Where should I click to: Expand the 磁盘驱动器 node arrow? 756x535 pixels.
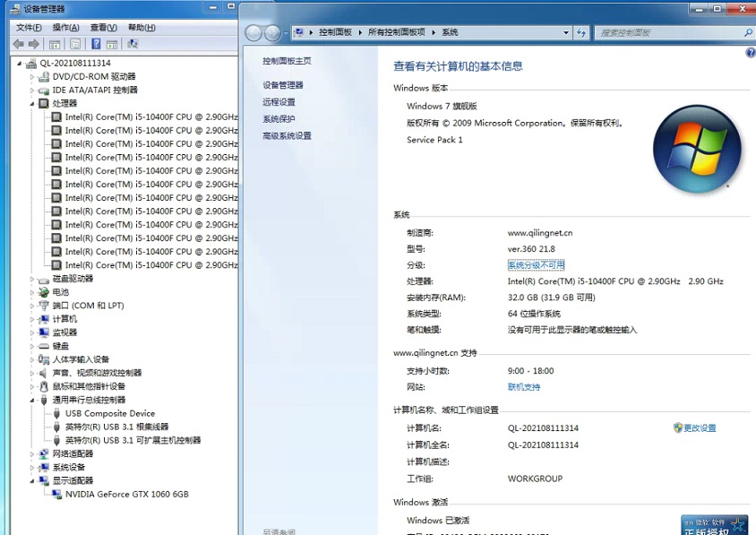[x=32, y=279]
